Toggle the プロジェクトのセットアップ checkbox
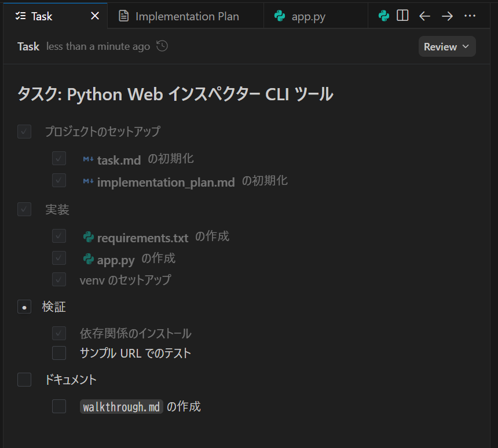The height and width of the screenshot is (448, 498). coord(24,132)
